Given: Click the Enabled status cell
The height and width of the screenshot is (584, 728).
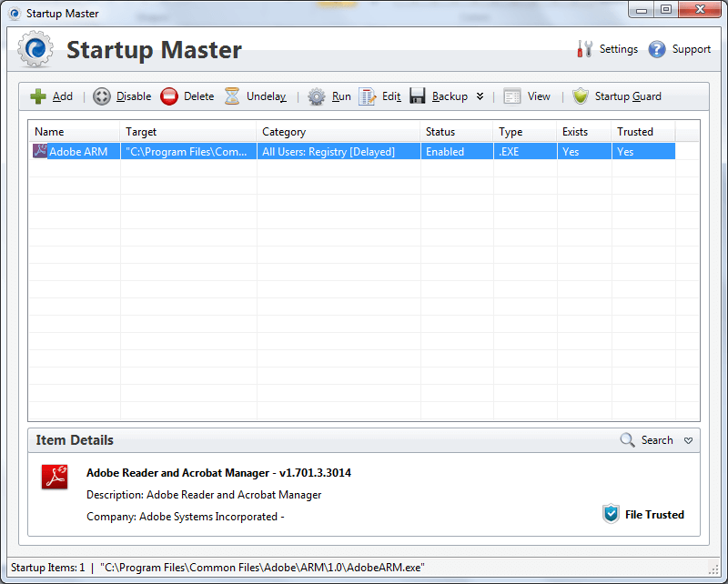Looking at the screenshot, I should pos(457,151).
